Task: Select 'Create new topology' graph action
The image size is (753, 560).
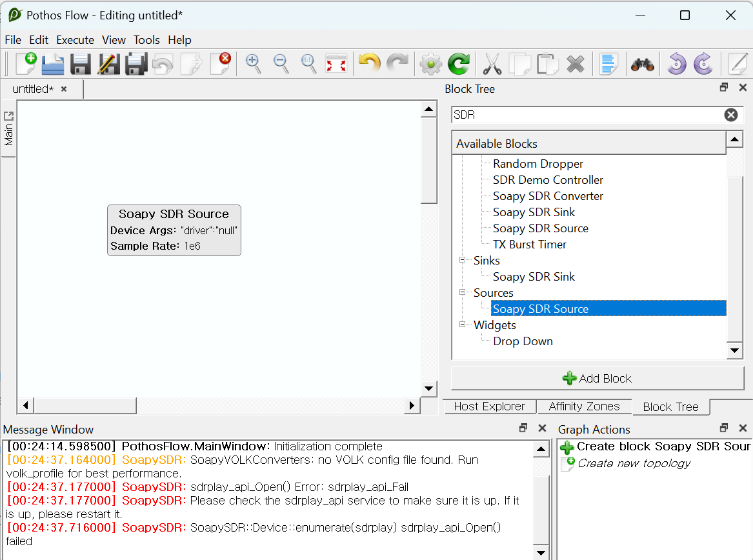Action: (626, 463)
